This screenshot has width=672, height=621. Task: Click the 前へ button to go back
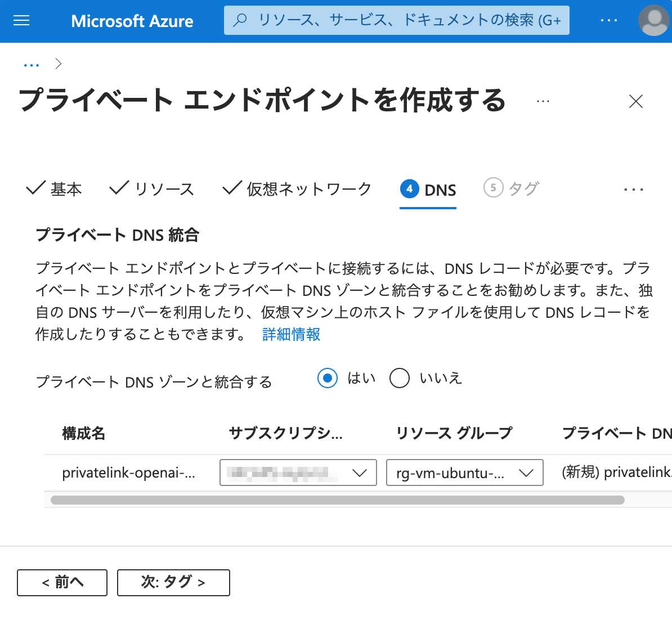tap(62, 583)
